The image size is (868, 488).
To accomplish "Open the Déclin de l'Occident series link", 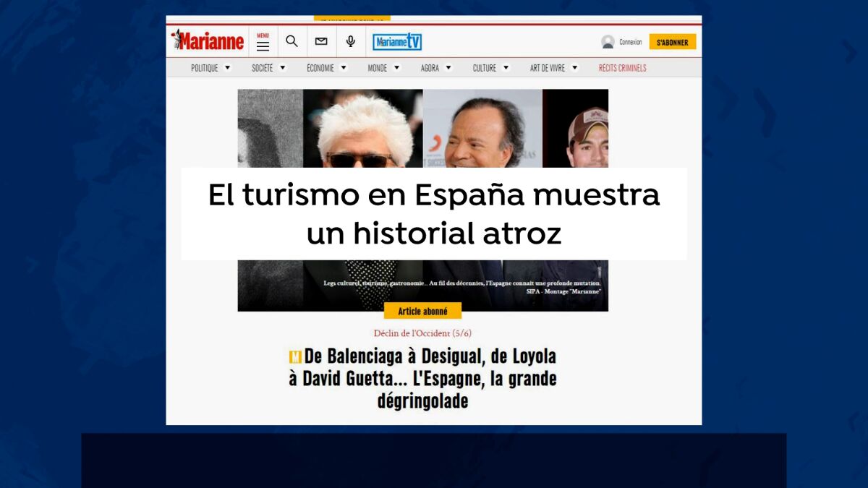I will tap(422, 333).
